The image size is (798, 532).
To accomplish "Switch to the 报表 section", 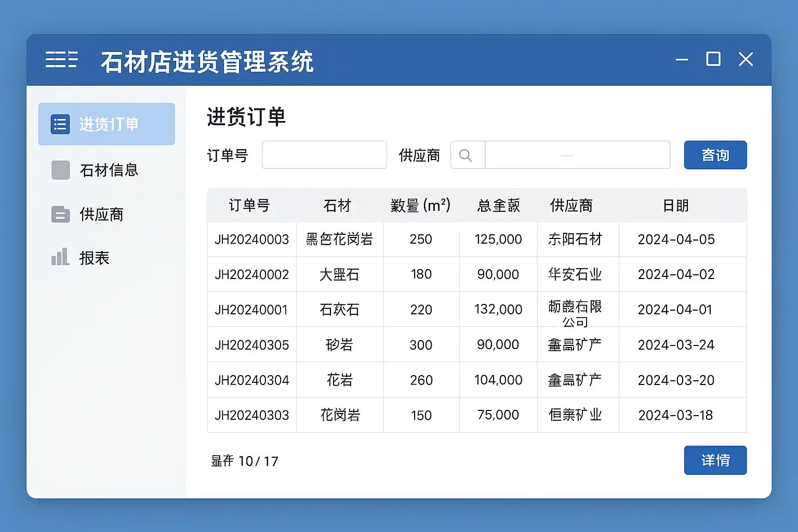I will (x=94, y=258).
